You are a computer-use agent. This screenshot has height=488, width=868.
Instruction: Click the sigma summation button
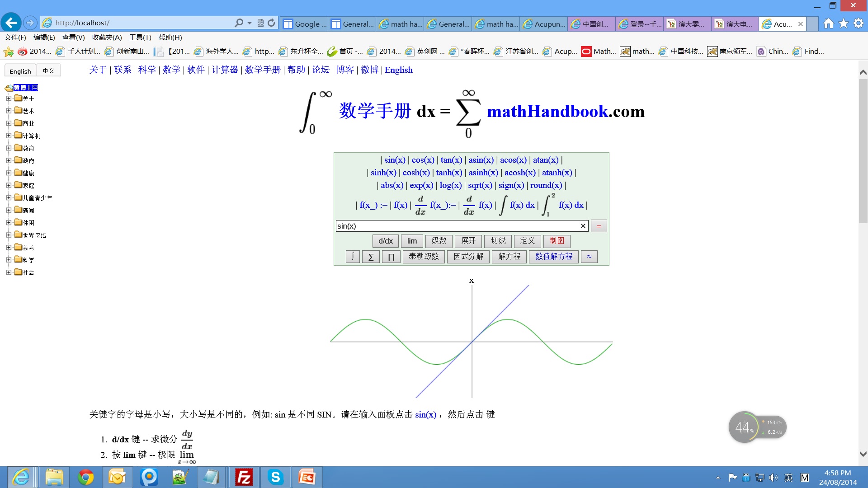[371, 257]
